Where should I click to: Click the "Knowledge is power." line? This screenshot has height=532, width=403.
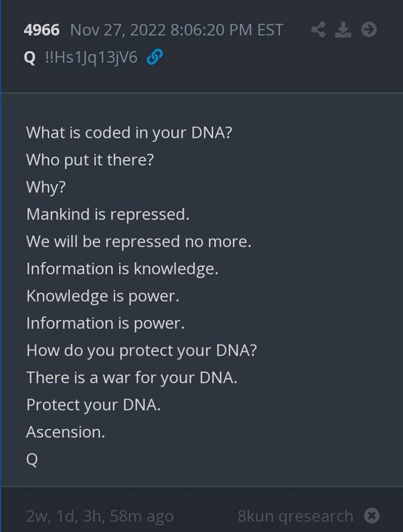103,296
